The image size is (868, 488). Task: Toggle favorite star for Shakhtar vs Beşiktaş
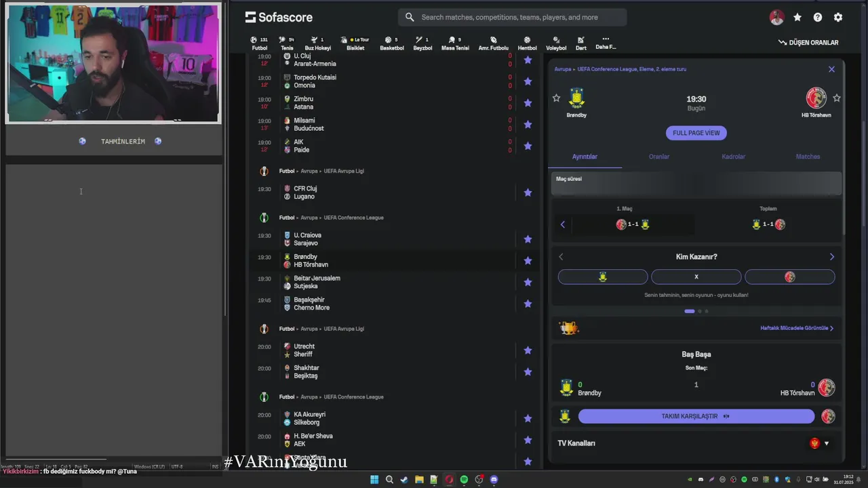pyautogui.click(x=528, y=372)
